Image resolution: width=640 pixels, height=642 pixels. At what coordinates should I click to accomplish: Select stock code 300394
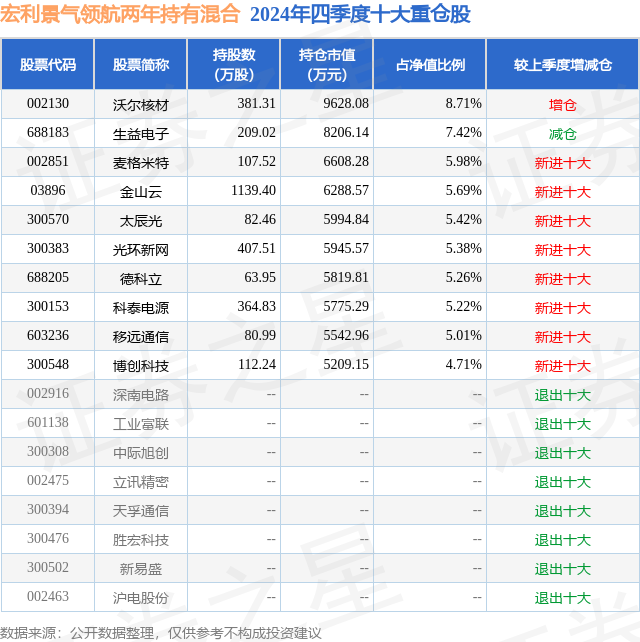(x=48, y=510)
